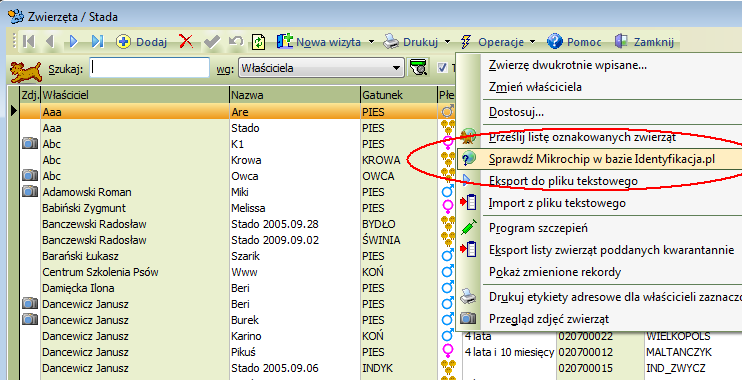Image resolution: width=742 pixels, height=380 pixels.
Task: Click the Szarik name cell
Action: click(294, 256)
